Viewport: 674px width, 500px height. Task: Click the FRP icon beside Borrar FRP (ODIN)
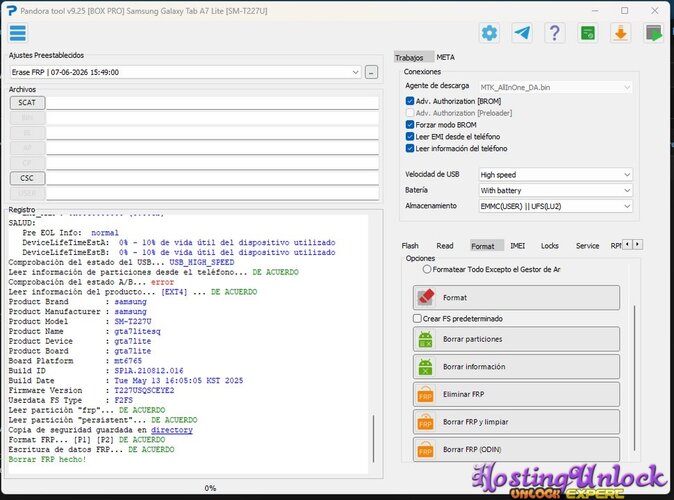pyautogui.click(x=425, y=450)
